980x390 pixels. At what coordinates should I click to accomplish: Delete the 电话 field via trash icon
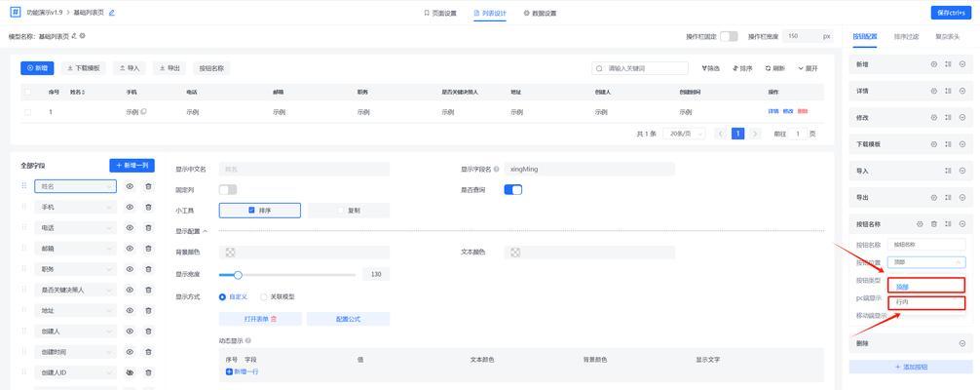pyautogui.click(x=148, y=228)
